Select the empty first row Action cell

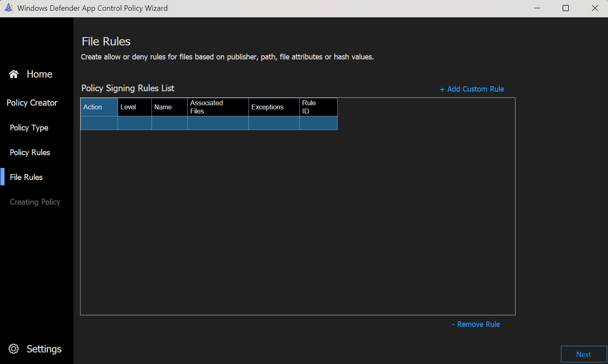tap(99, 123)
